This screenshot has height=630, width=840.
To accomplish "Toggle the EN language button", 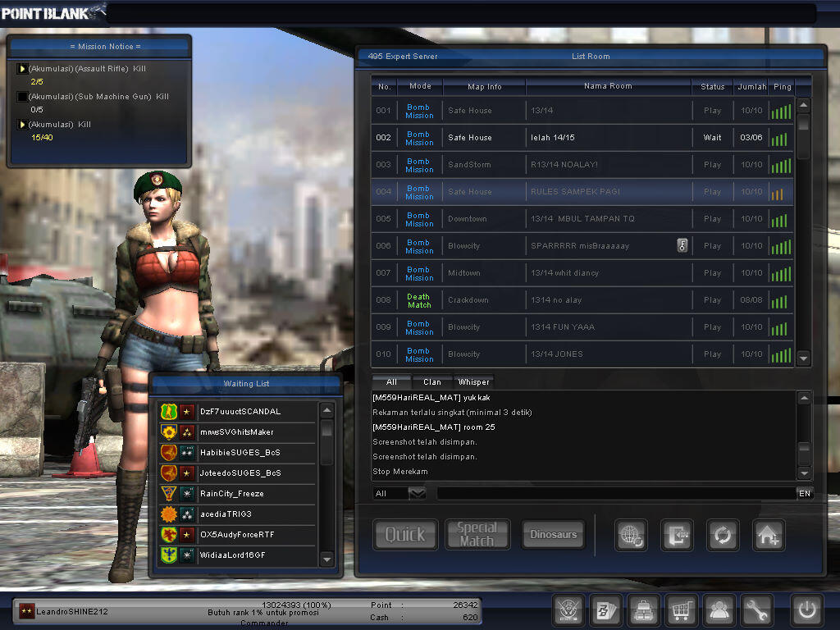I will point(805,493).
